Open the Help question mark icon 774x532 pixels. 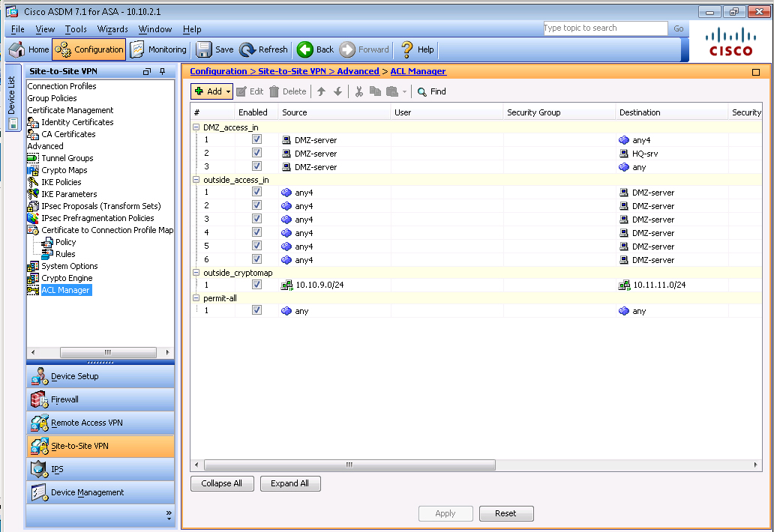click(407, 49)
